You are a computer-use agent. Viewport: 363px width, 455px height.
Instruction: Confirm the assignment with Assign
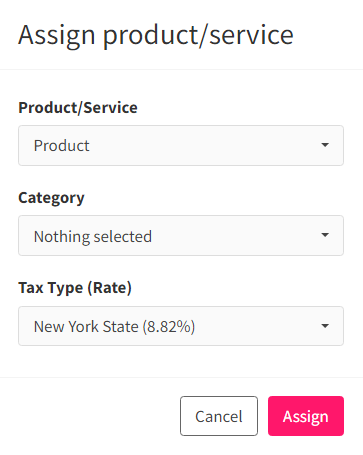tap(306, 416)
